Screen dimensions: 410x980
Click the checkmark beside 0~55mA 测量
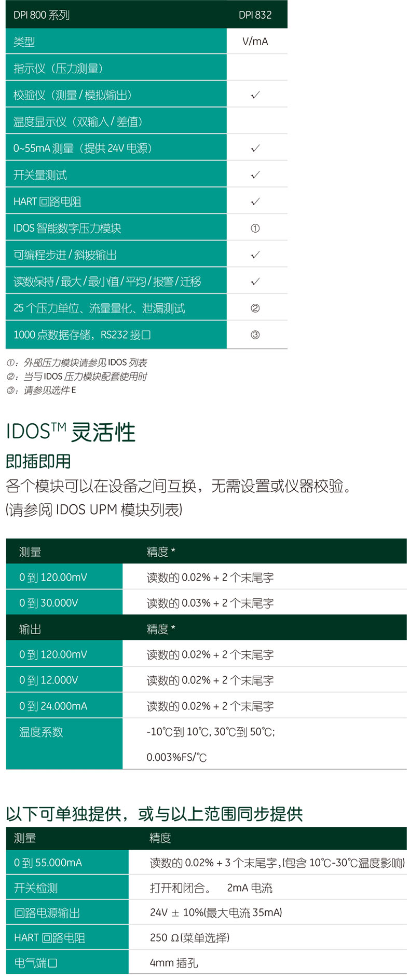pyautogui.click(x=255, y=149)
